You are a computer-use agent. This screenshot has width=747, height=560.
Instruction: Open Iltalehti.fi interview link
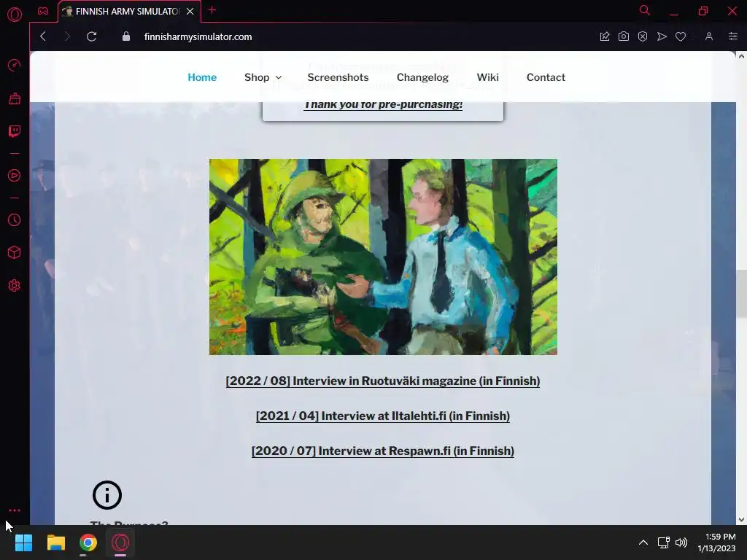(x=382, y=416)
